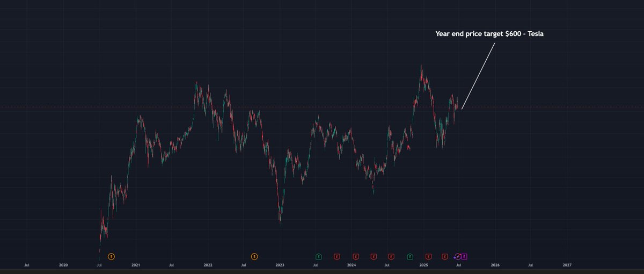644x274 pixels.
Task: Click the 2022 stock split S marker
Action: pyautogui.click(x=254, y=256)
